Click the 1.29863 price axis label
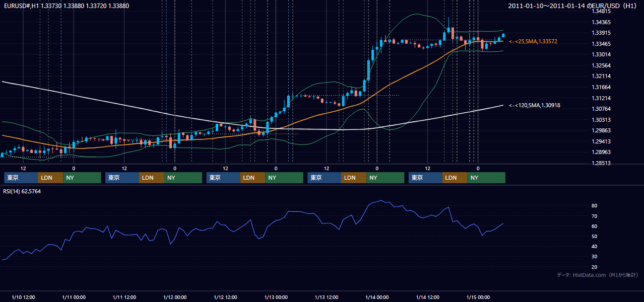 pyautogui.click(x=601, y=130)
